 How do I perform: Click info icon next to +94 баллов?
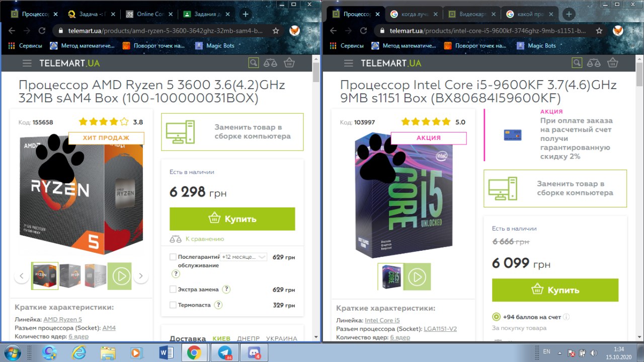566,317
